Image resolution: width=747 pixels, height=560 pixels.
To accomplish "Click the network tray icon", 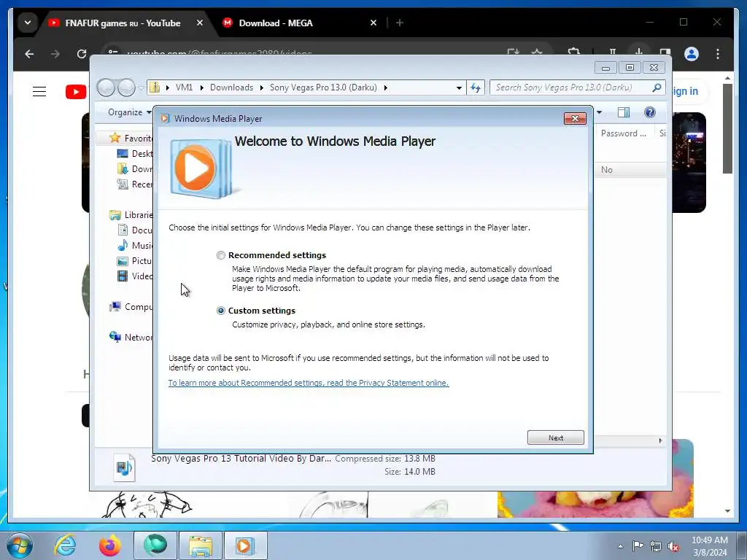I will 656,546.
